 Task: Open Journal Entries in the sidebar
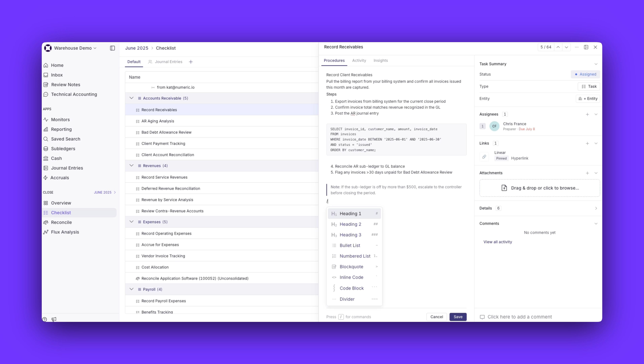coord(67,168)
